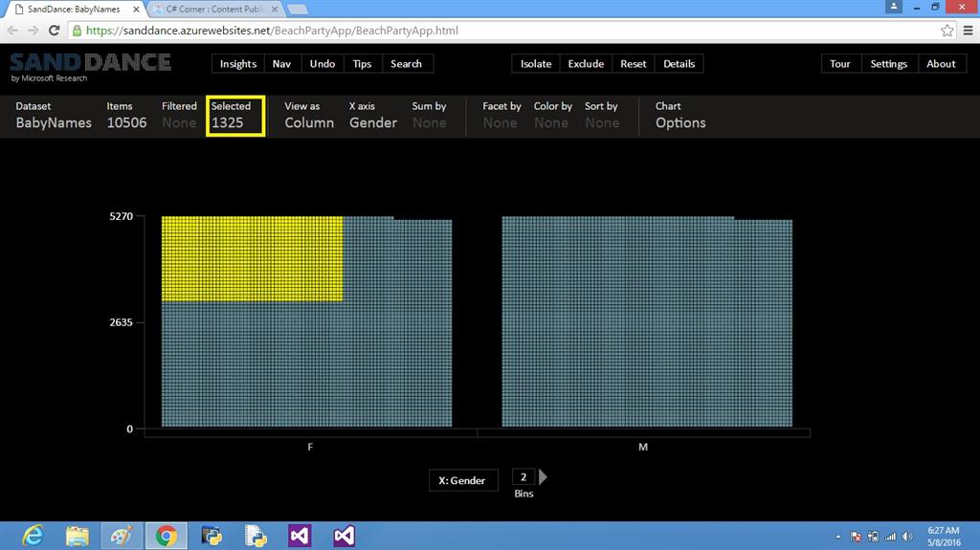This screenshot has height=550, width=980.
Task: Click the X: Gender axis button
Action: point(463,480)
